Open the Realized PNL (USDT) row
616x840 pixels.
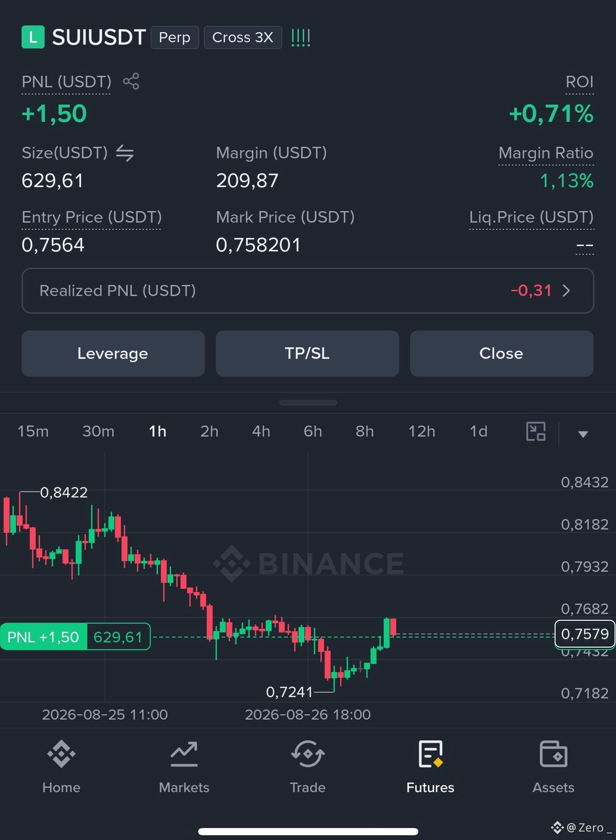(308, 291)
